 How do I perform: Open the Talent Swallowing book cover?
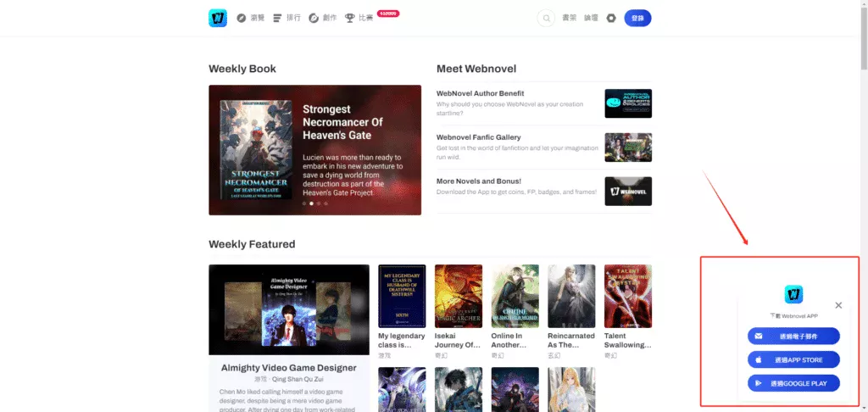(627, 296)
